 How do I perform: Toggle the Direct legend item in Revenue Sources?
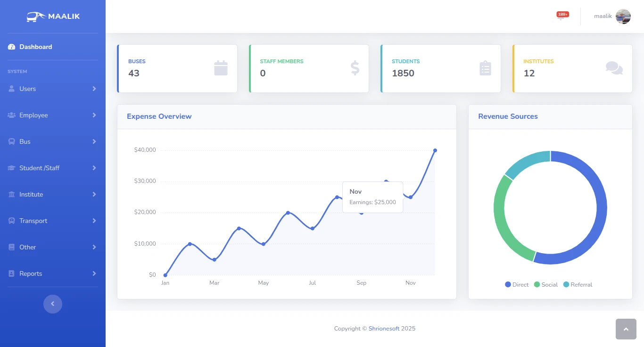pyautogui.click(x=517, y=285)
